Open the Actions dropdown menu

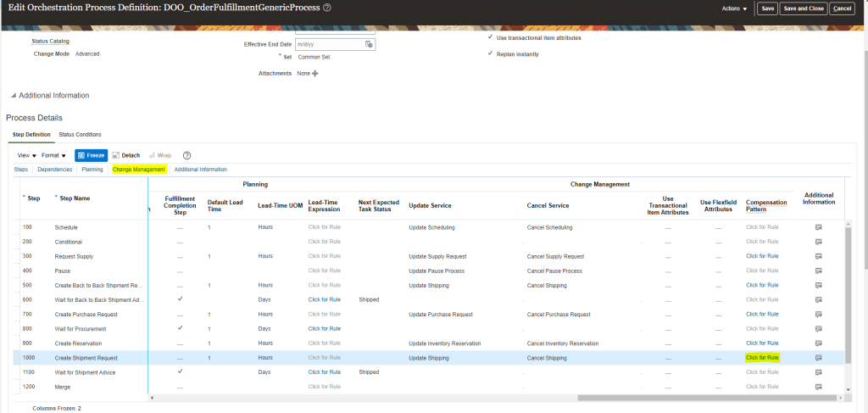pos(734,8)
